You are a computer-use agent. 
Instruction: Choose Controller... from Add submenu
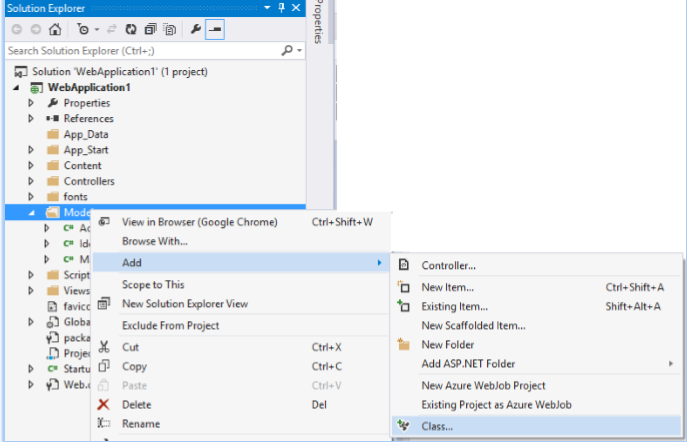(537, 265)
